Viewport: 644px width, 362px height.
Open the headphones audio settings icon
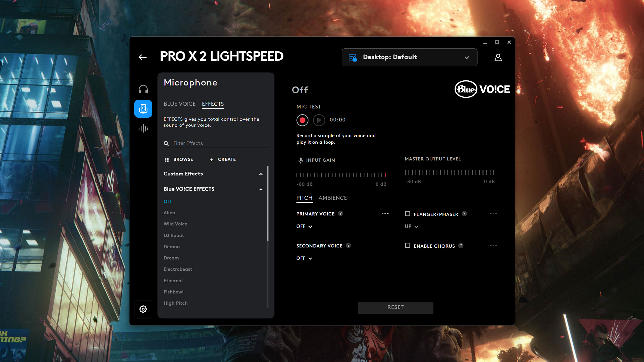point(143,89)
